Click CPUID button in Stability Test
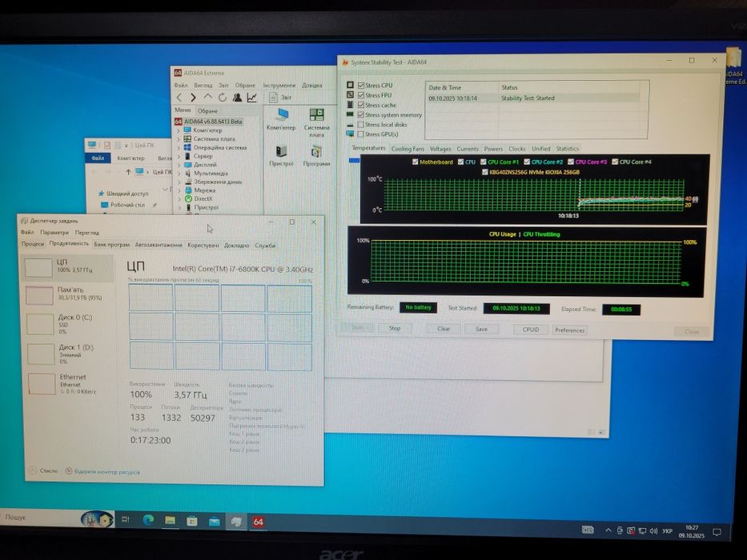The width and height of the screenshot is (747, 560). tap(531, 330)
